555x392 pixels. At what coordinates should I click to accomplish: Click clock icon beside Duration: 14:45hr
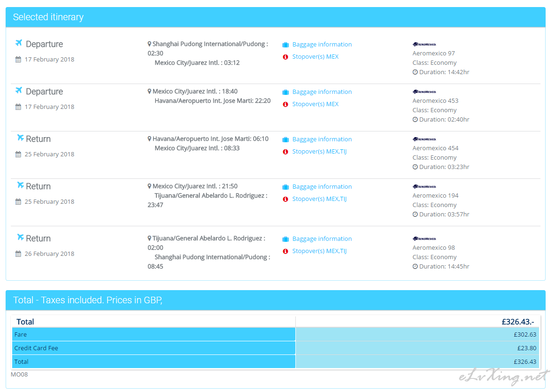[415, 266]
